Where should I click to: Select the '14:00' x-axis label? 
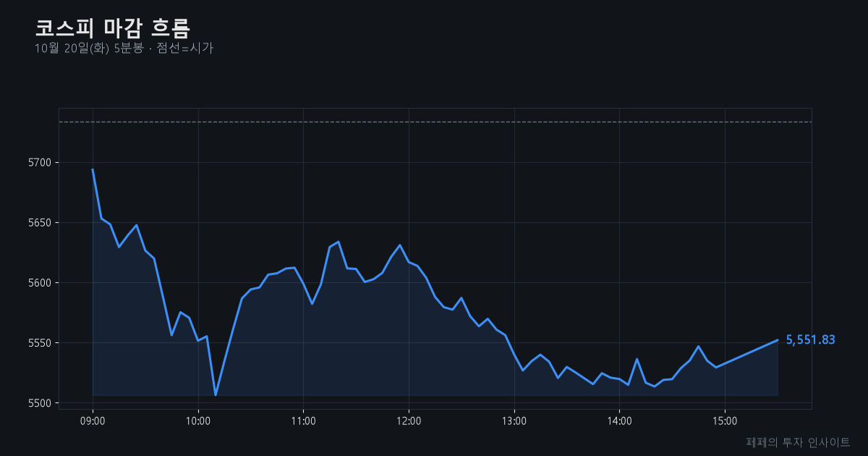coord(619,421)
